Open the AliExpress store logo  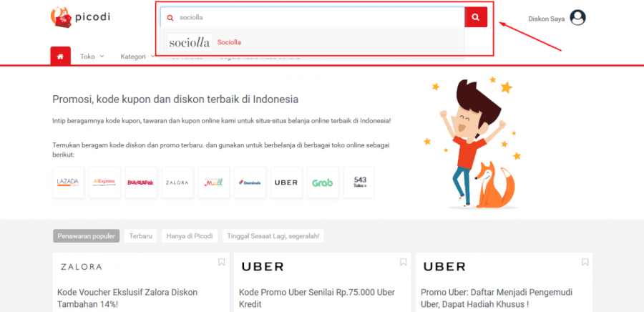click(x=104, y=182)
